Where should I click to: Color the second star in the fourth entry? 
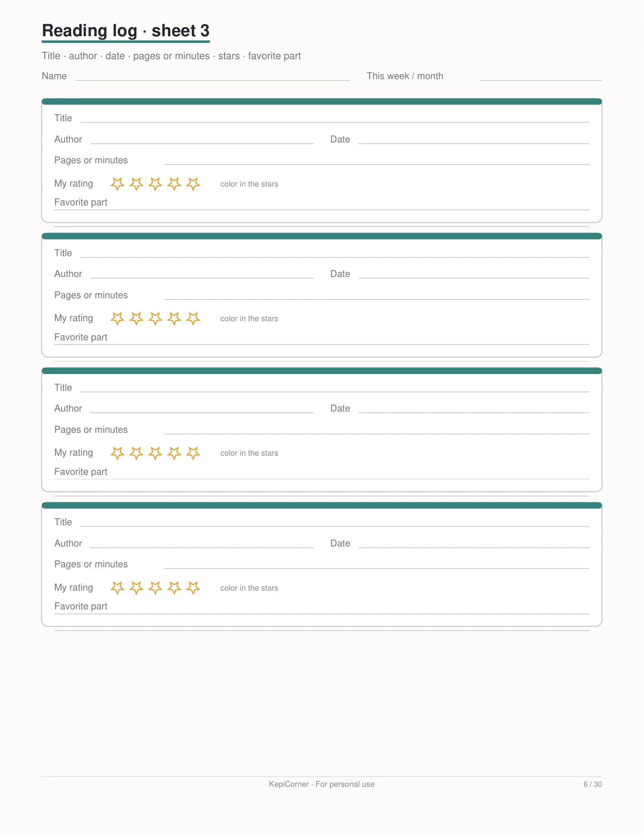point(136,588)
